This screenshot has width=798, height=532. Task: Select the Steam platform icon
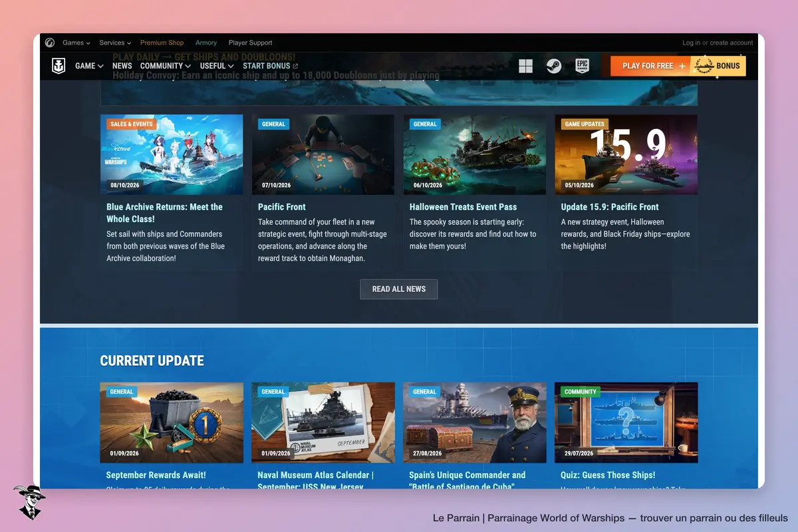click(554, 66)
